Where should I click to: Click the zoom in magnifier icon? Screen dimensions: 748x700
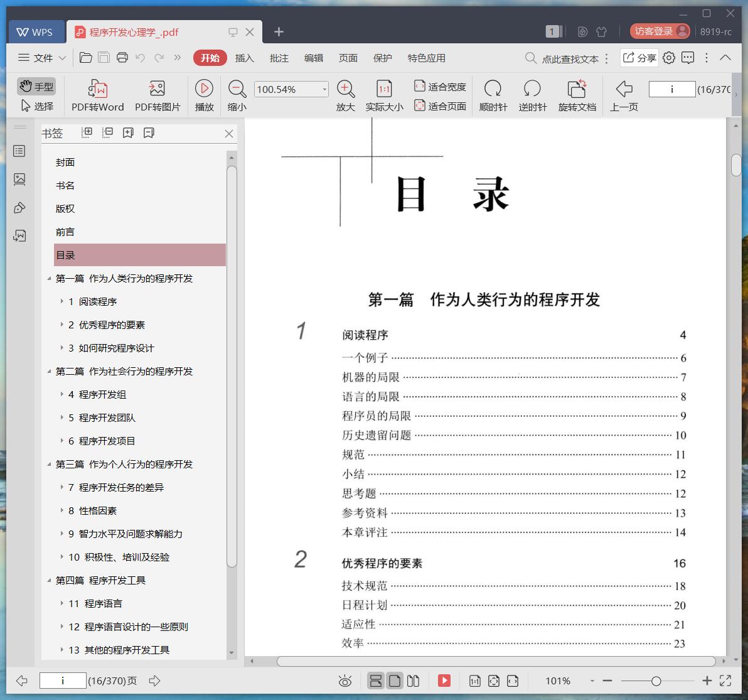[x=345, y=89]
